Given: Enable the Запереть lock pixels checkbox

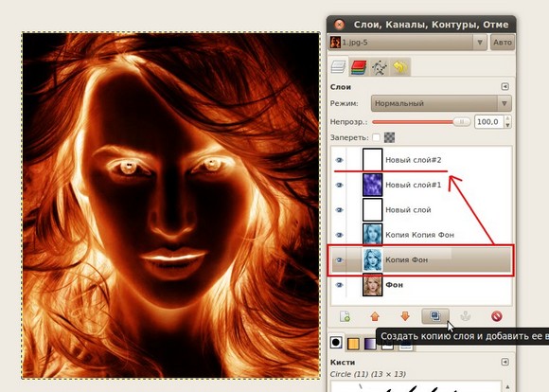Looking at the screenshot, I should 377,137.
